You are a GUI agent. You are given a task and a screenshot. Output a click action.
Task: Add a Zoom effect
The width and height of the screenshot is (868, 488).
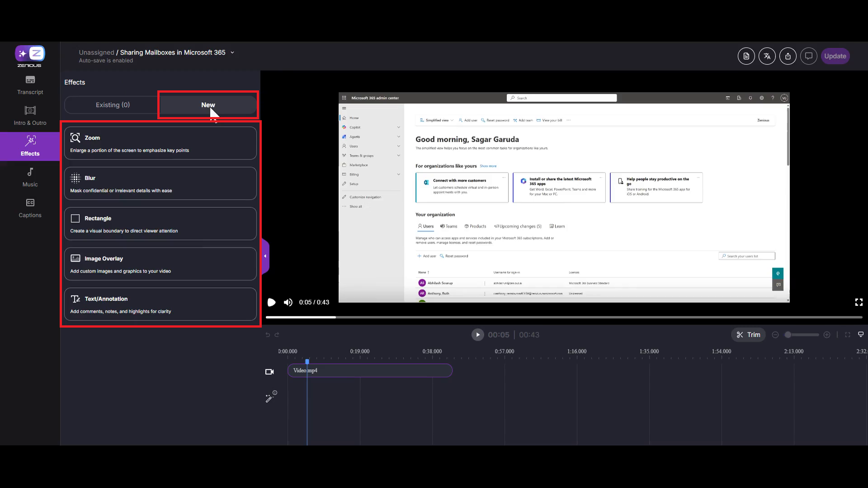tap(160, 143)
